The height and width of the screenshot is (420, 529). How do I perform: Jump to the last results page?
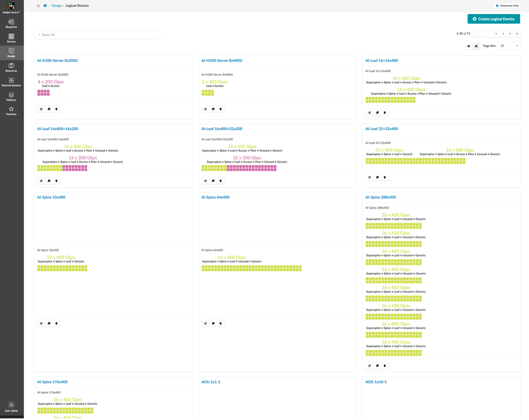point(517,34)
